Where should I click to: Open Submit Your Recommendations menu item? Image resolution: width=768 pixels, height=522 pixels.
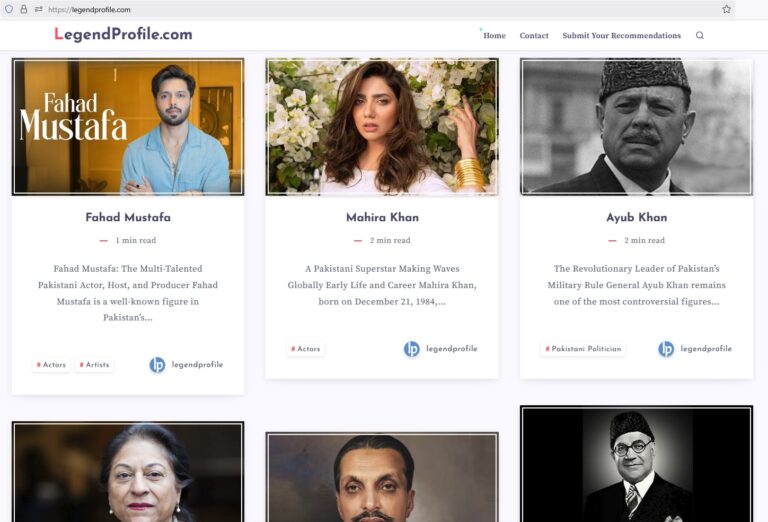[x=622, y=35]
